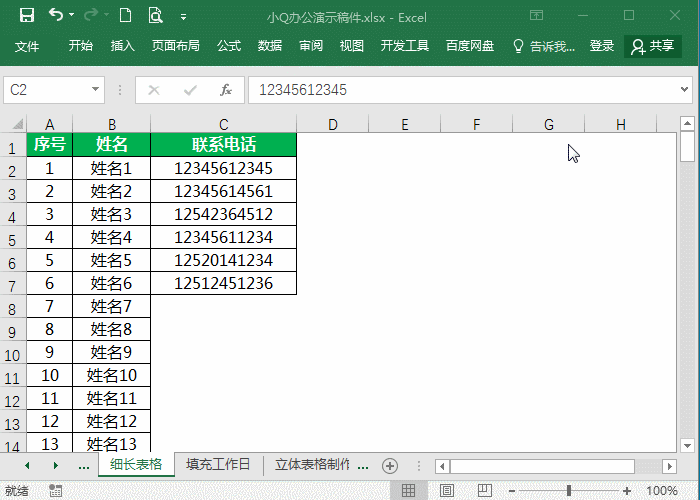Click header cell 序号
700x500 pixels.
click(x=50, y=144)
